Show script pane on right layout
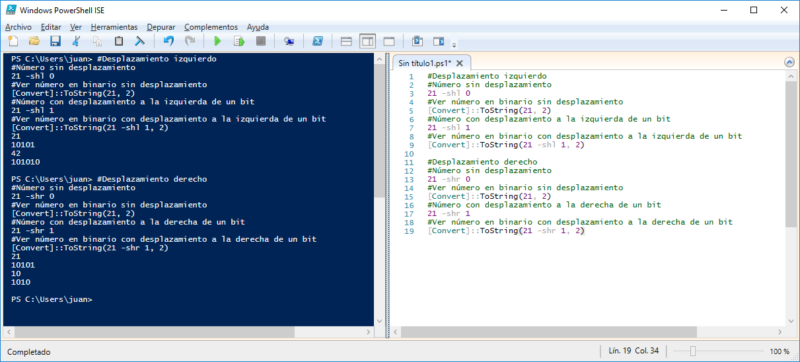Viewport: 800px width, 362px height. click(x=367, y=41)
